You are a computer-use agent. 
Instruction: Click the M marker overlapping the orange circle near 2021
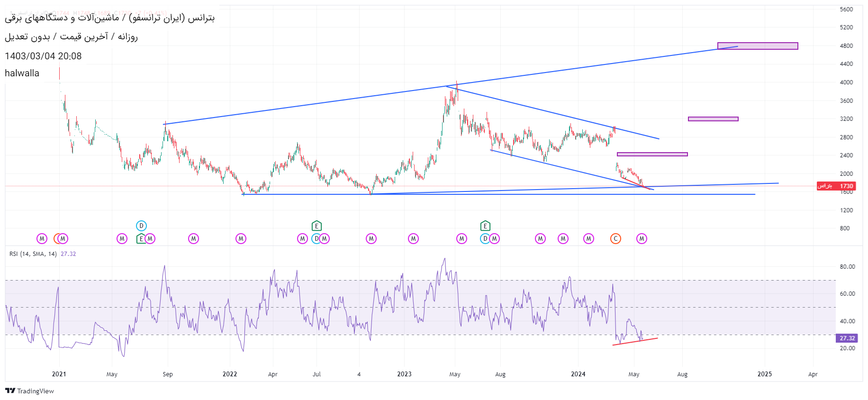pyautogui.click(x=63, y=238)
